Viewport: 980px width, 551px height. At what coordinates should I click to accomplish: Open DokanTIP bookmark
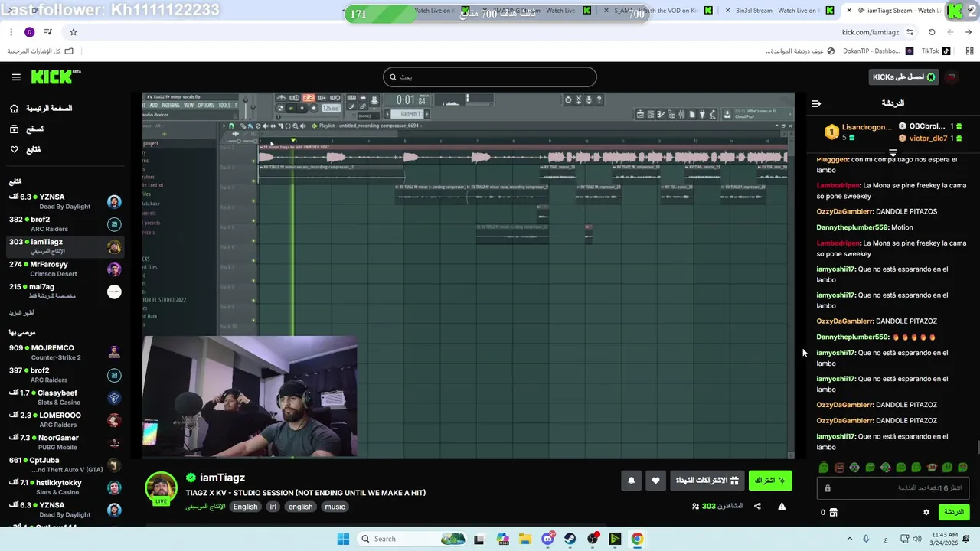(x=877, y=51)
